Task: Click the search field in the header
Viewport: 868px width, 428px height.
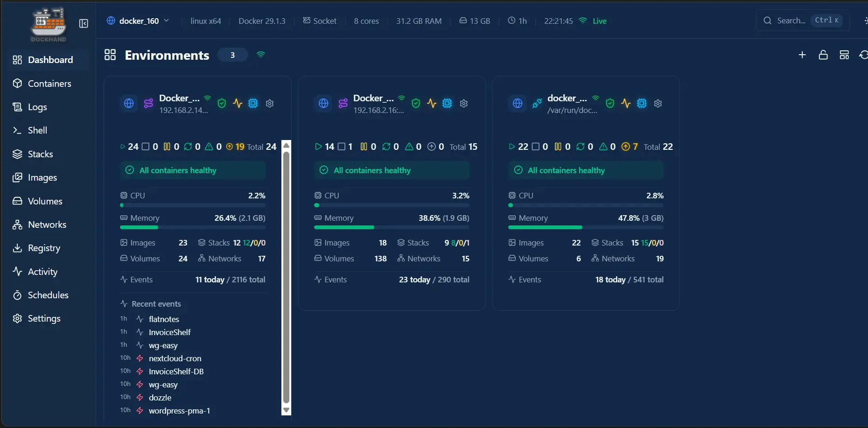Action: (803, 21)
